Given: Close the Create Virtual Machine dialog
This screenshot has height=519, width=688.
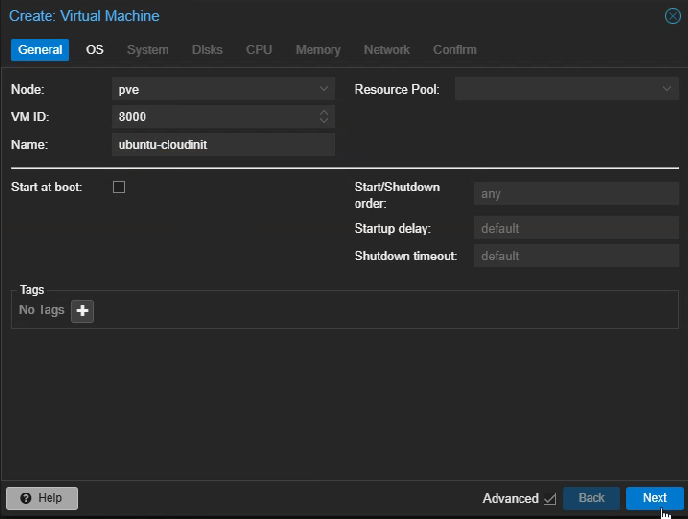Looking at the screenshot, I should click(673, 16).
